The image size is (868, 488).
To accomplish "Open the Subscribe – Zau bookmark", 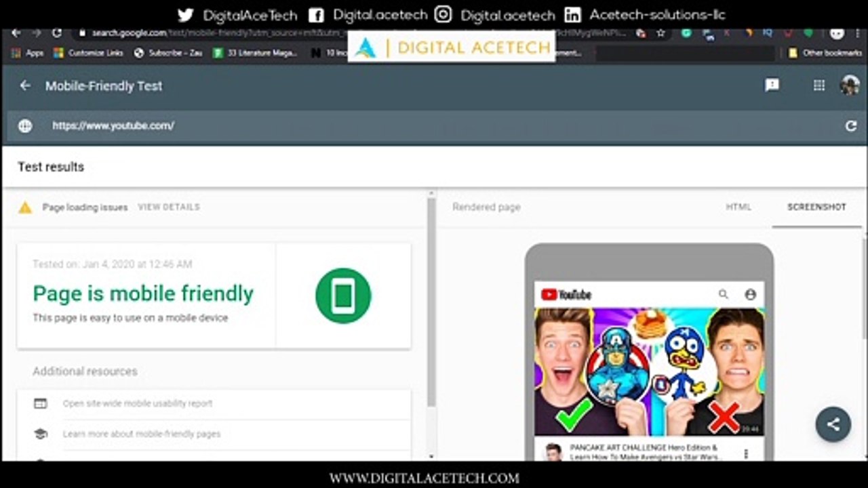I will tap(168, 53).
